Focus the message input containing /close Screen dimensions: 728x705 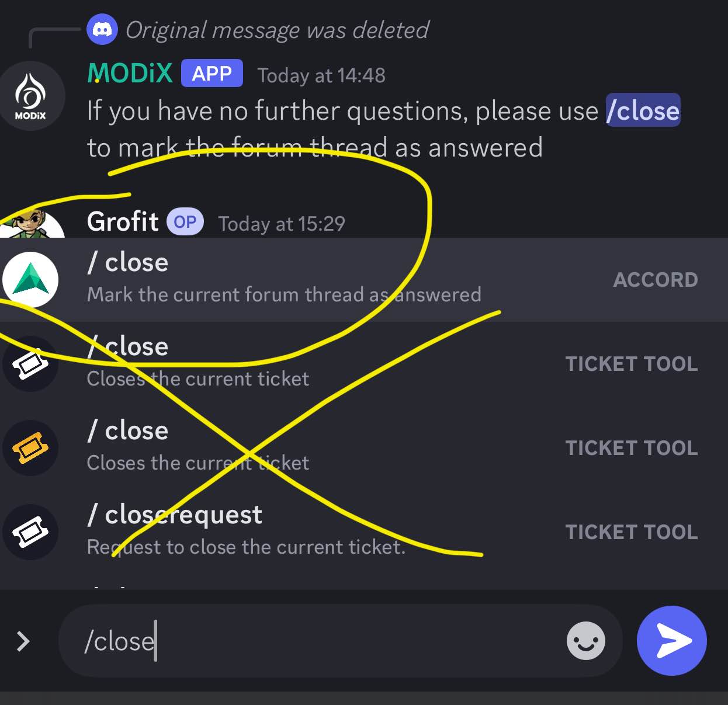(x=316, y=641)
